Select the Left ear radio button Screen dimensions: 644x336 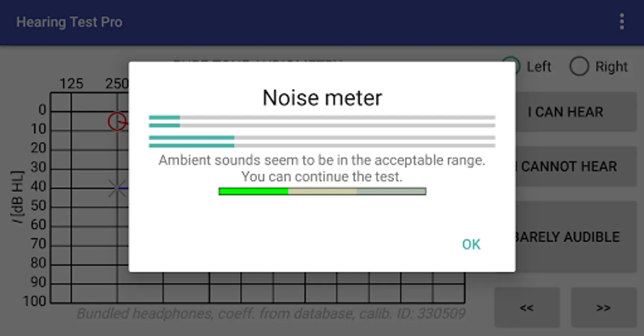pyautogui.click(x=511, y=66)
